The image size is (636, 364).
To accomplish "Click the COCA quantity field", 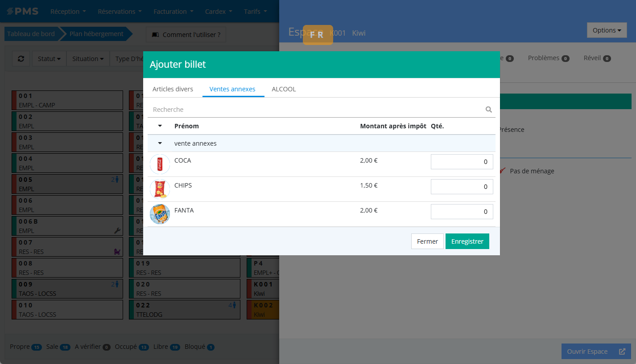I will coord(462,162).
